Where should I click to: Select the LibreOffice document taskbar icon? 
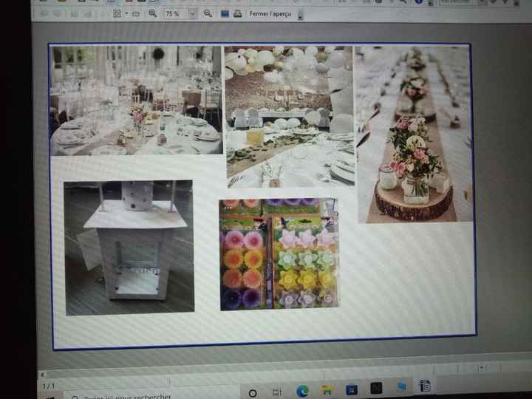pos(425,386)
